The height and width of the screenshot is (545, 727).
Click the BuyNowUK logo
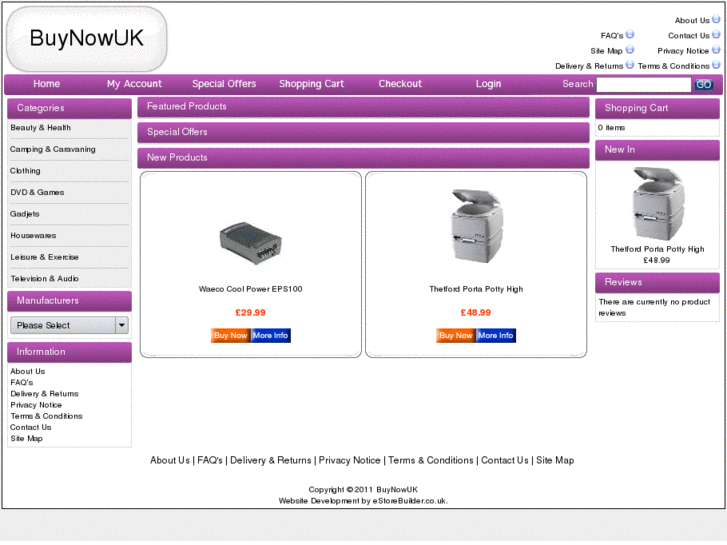point(87,38)
